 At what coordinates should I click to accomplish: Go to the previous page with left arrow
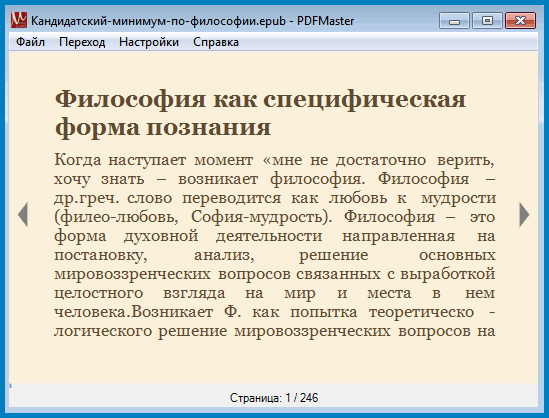(23, 215)
